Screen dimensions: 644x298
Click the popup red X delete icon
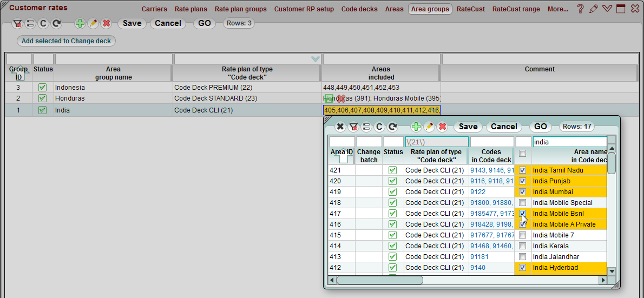pos(442,127)
